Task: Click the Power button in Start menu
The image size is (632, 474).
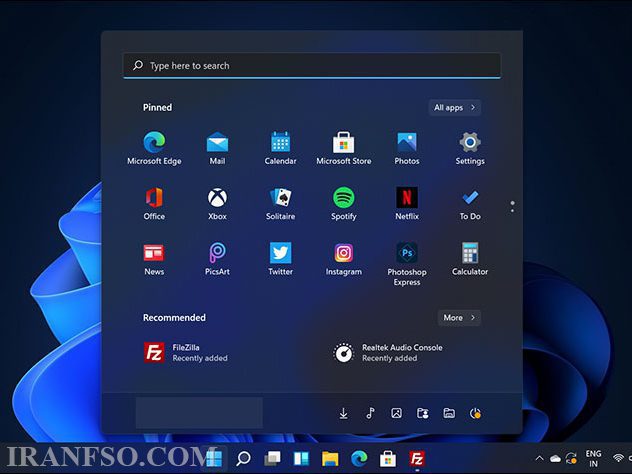Action: click(x=475, y=413)
